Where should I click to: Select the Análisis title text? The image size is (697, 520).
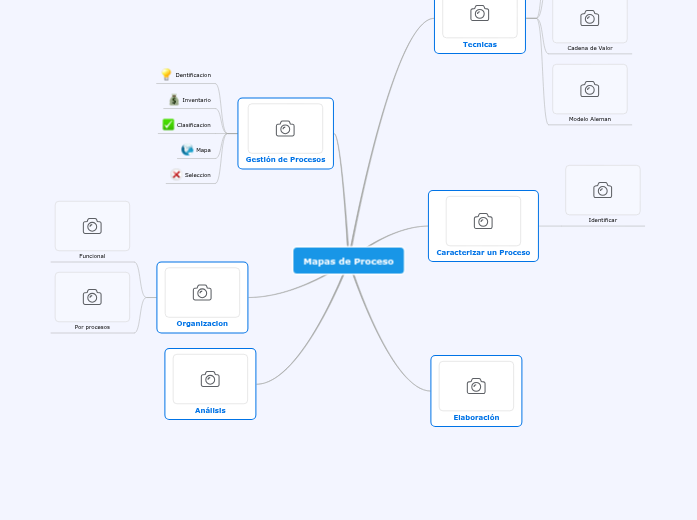click(x=210, y=410)
